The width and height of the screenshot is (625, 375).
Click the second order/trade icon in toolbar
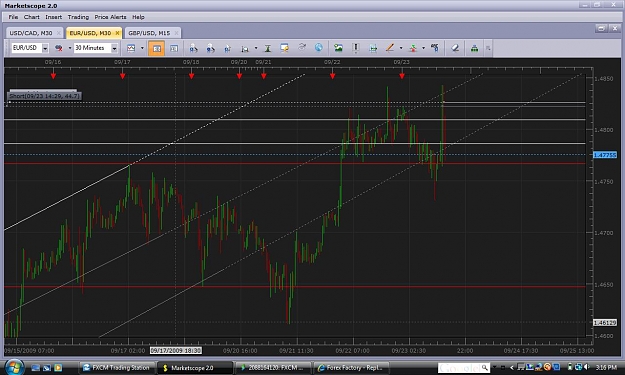210,48
